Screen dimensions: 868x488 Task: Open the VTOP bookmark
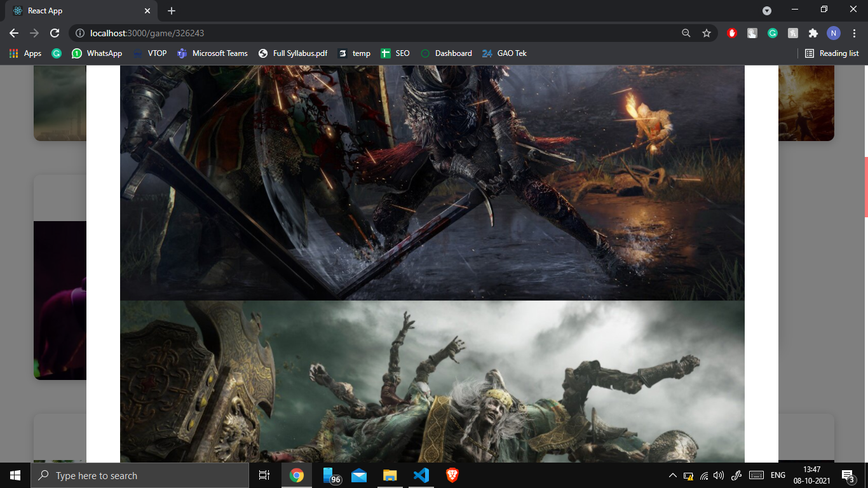coord(150,53)
